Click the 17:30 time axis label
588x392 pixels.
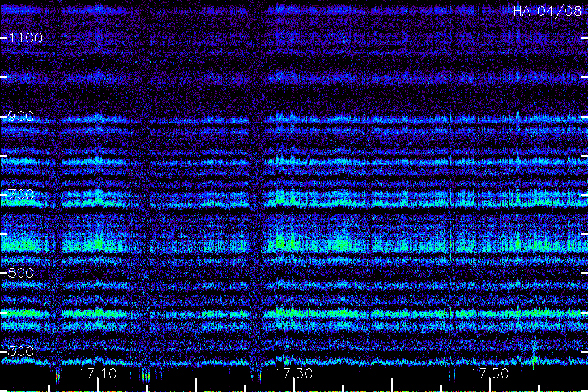click(x=293, y=374)
